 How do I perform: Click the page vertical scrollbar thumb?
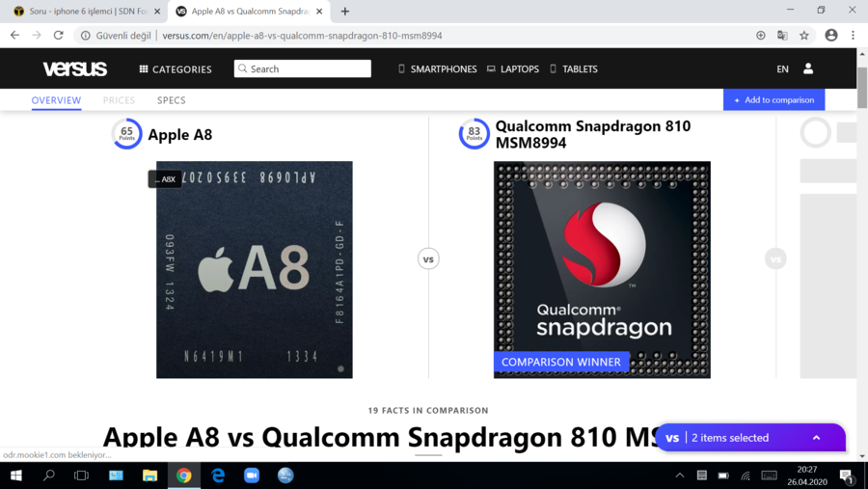[x=862, y=88]
